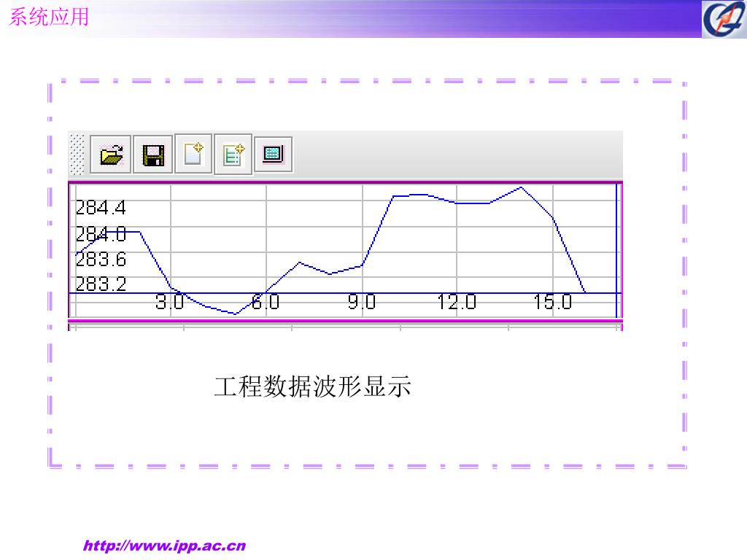The width and height of the screenshot is (747, 560).
Task: Click the dotted toolbar drag handle
Action: tap(77, 155)
